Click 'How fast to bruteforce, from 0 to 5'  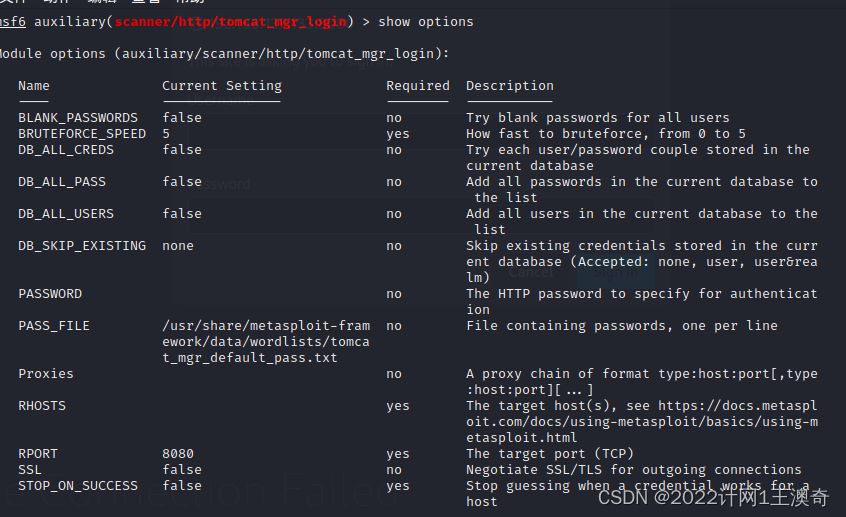tap(606, 134)
